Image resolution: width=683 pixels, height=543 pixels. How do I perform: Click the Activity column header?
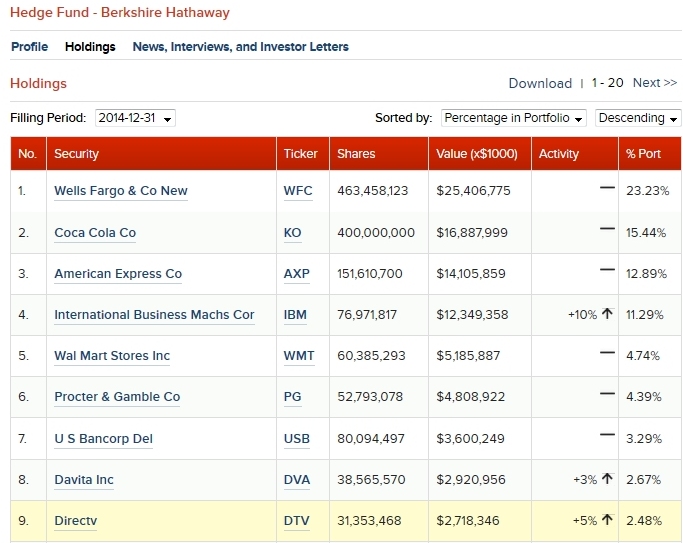(x=575, y=153)
